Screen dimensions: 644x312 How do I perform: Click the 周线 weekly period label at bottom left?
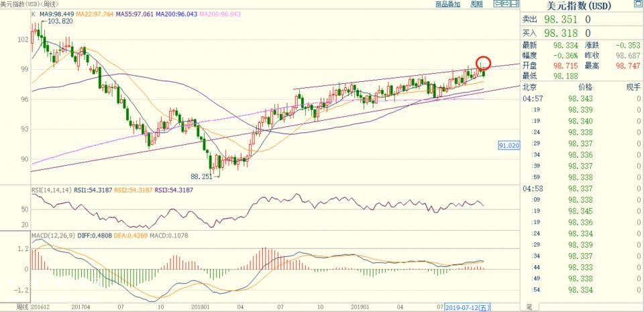23,307
